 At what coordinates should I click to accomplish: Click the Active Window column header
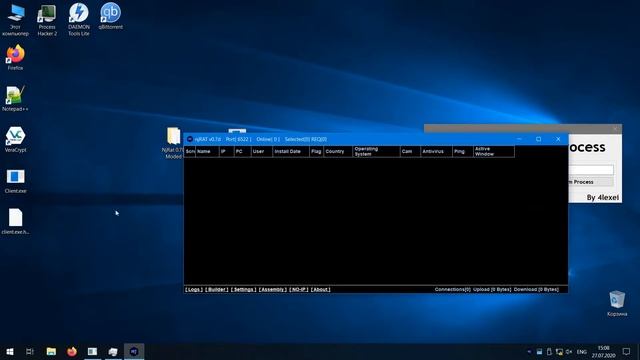(x=494, y=151)
